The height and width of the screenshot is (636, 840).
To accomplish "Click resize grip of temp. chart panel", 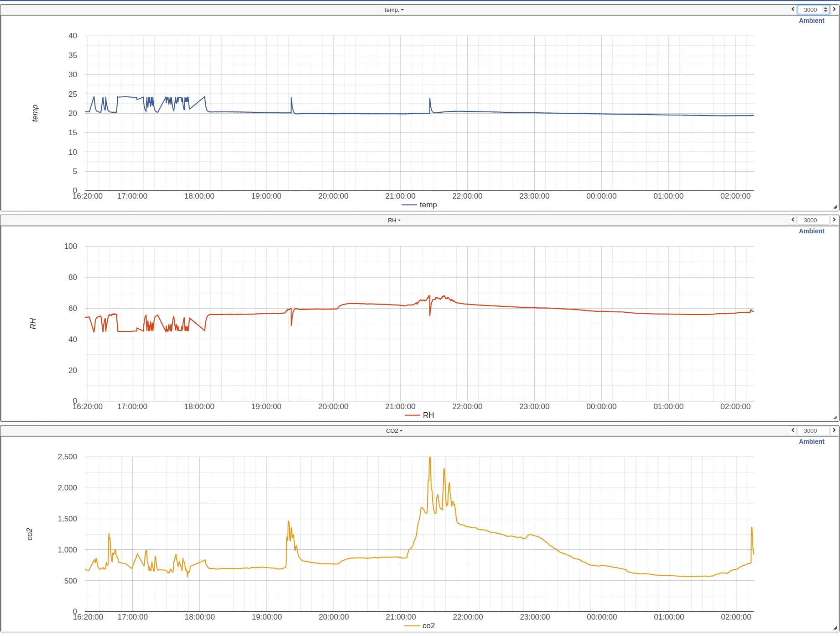I will [835, 207].
